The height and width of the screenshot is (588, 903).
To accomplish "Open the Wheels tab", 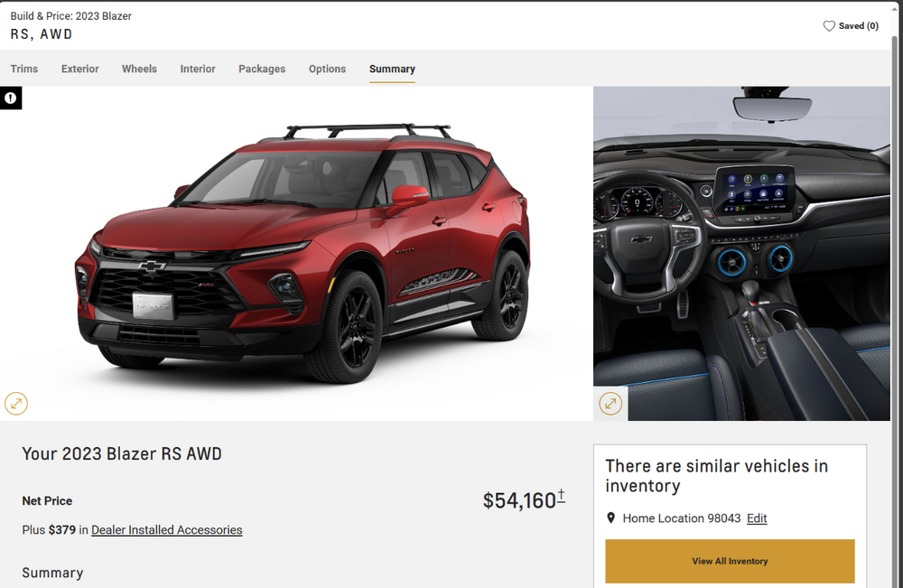I will point(139,69).
